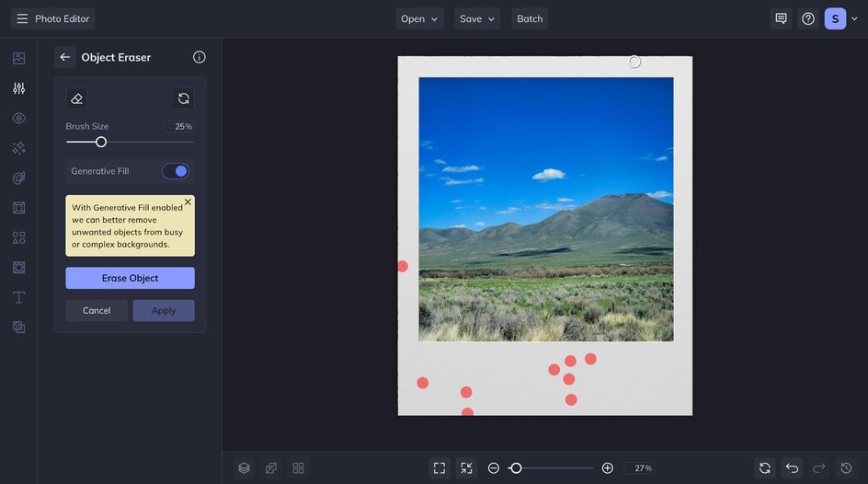868x484 pixels.
Task: Select the eraser brush mode icon
Action: pyautogui.click(x=76, y=98)
